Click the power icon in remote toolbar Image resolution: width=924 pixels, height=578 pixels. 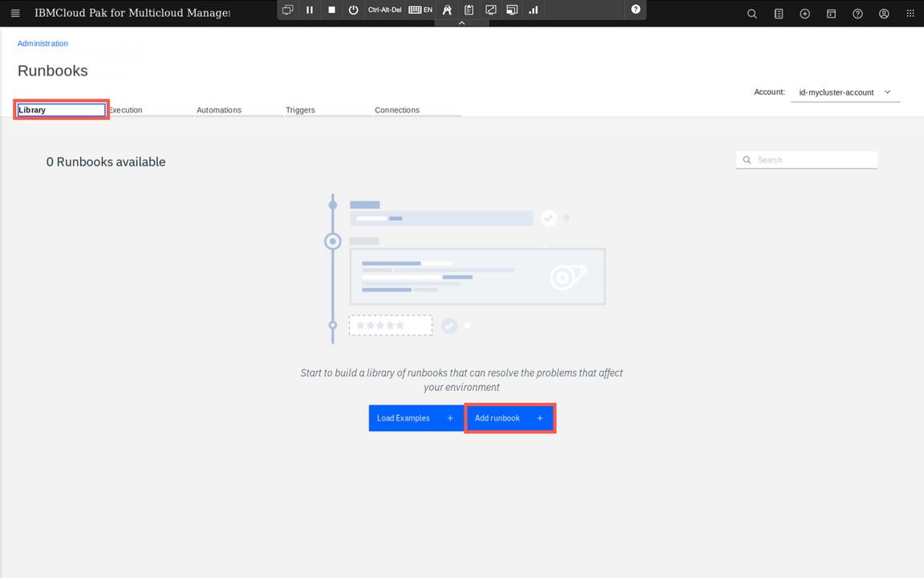click(x=354, y=10)
